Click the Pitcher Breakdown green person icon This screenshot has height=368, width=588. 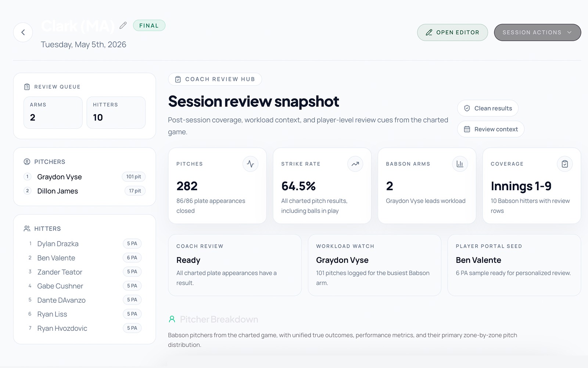[172, 319]
